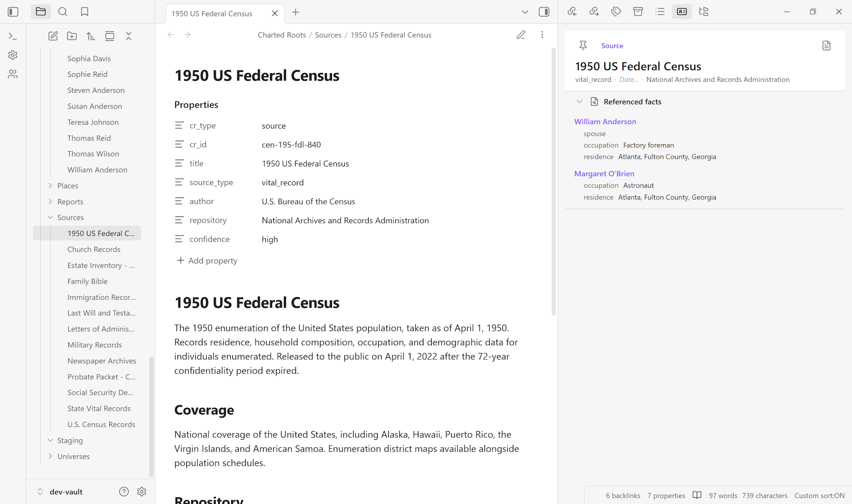
Task: Pin the Source panel
Action: (583, 45)
